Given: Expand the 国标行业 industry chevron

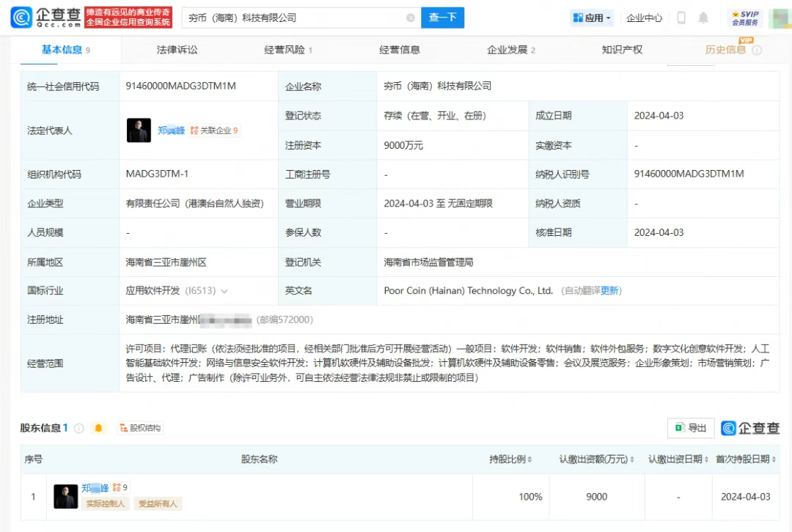Looking at the screenshot, I should pos(224,291).
